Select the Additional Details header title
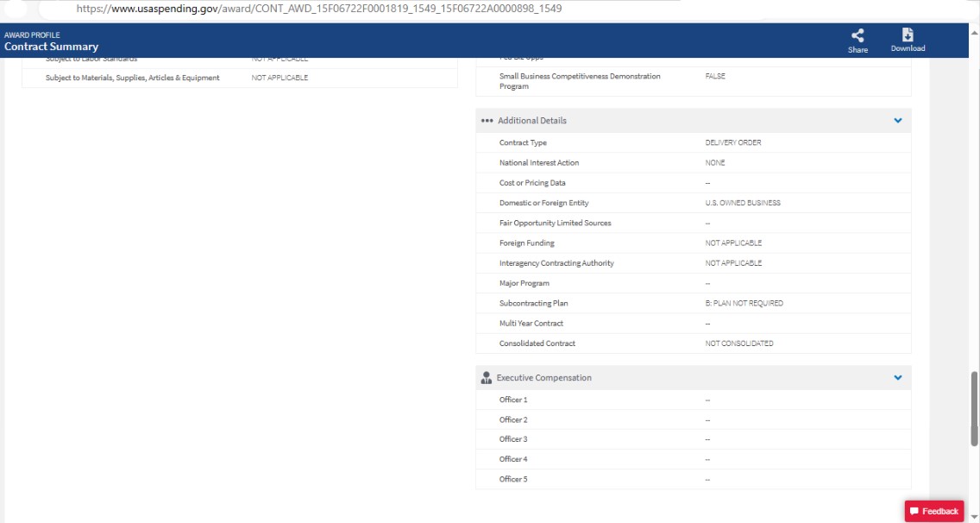This screenshot has width=980, height=523. click(532, 120)
